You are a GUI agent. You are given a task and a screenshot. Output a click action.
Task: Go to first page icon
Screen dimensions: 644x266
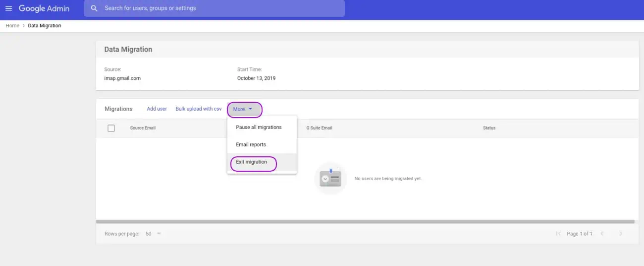(558, 234)
